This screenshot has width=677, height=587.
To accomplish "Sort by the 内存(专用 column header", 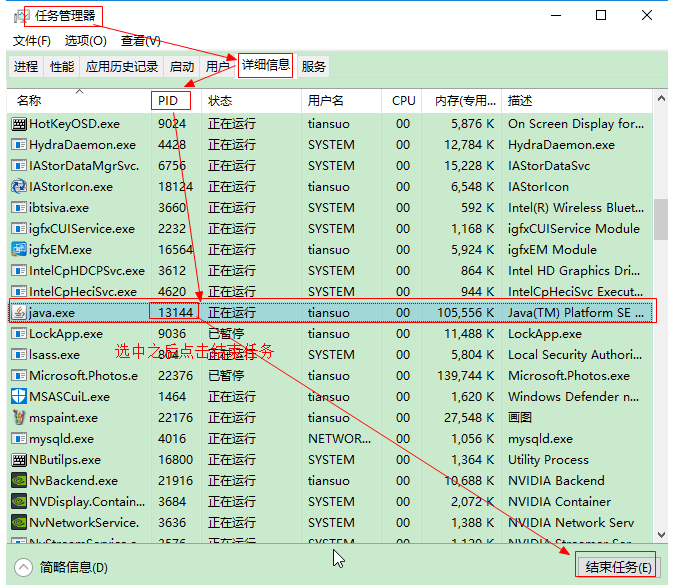I will coord(462,101).
